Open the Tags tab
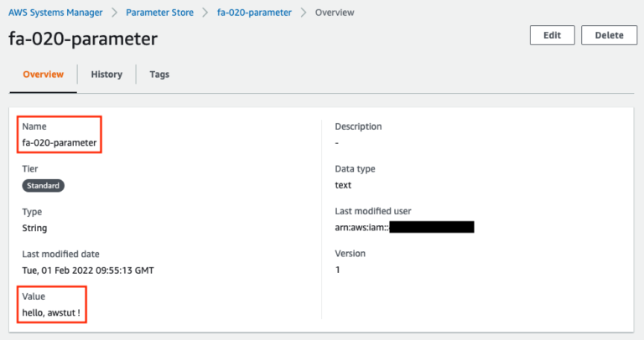The image size is (644, 340). coord(159,75)
